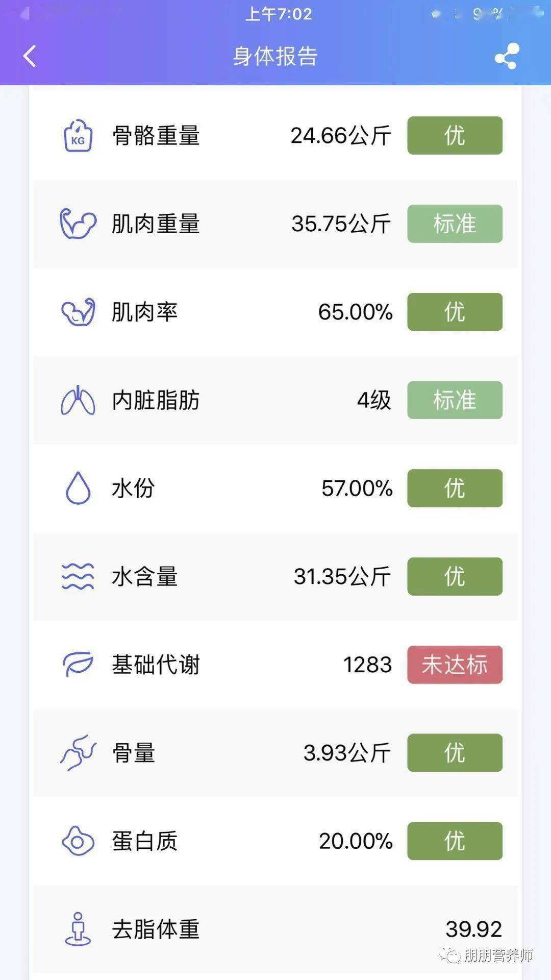Viewport: 551px width, 980px height.
Task: Tap the 优 badge for 骨量
Action: pos(455,753)
